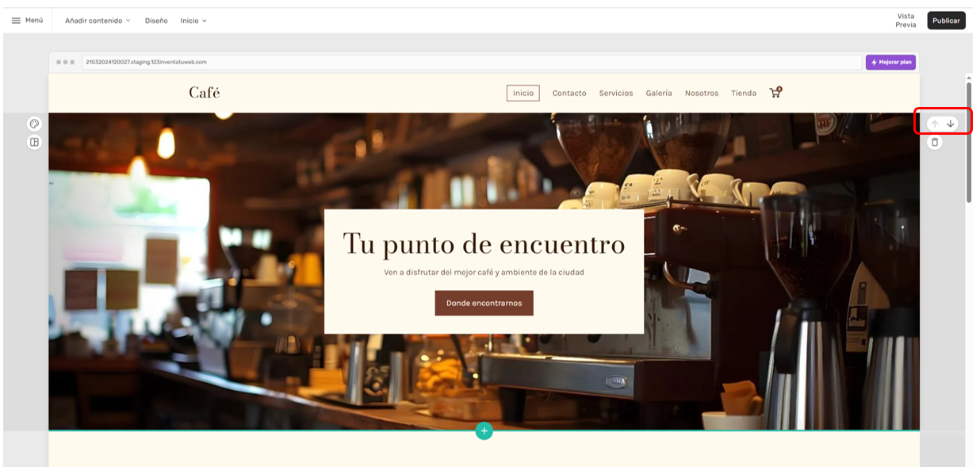980x474 pixels.
Task: Open the Diseño menu
Action: pyautogui.click(x=156, y=21)
